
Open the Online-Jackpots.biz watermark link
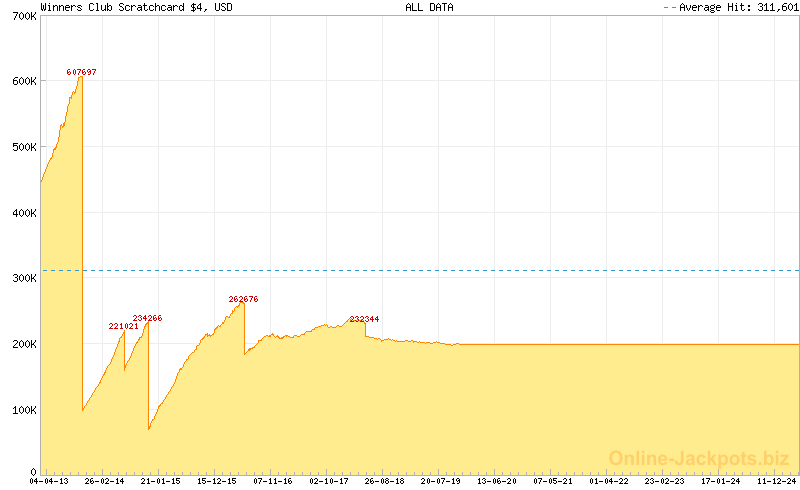[698, 458]
